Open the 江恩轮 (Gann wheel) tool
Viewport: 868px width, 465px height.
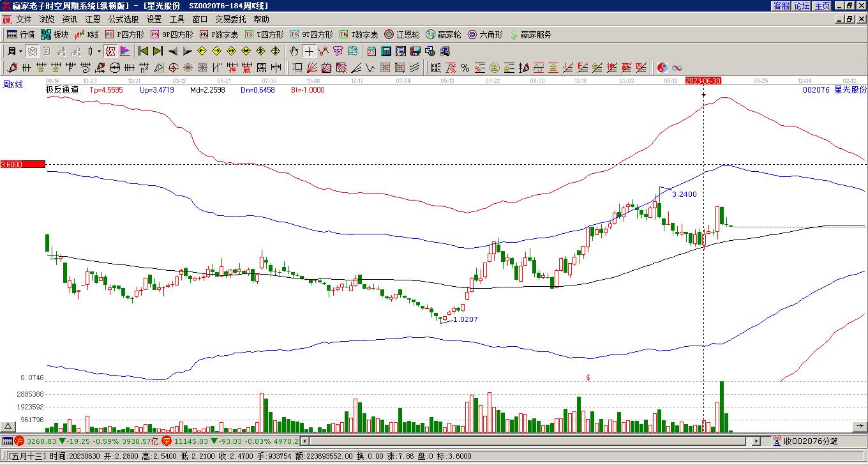[x=402, y=34]
